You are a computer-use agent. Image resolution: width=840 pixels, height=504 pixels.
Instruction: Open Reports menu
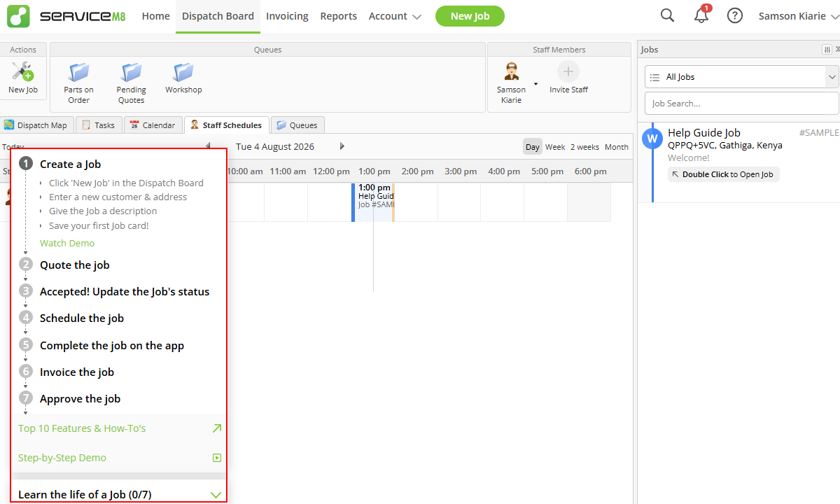pyautogui.click(x=339, y=16)
